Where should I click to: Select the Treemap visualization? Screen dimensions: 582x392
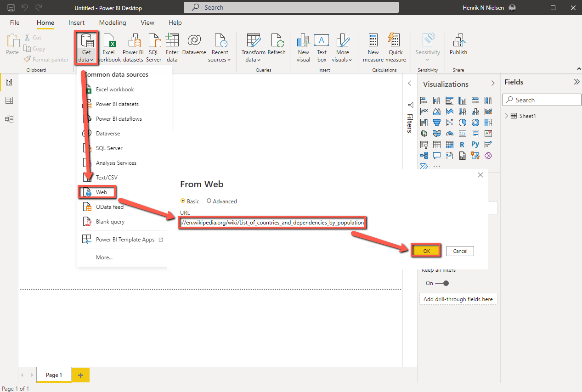pos(488,123)
